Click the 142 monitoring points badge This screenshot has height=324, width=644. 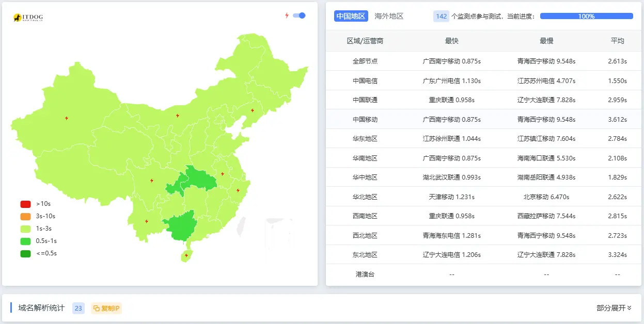click(x=441, y=16)
